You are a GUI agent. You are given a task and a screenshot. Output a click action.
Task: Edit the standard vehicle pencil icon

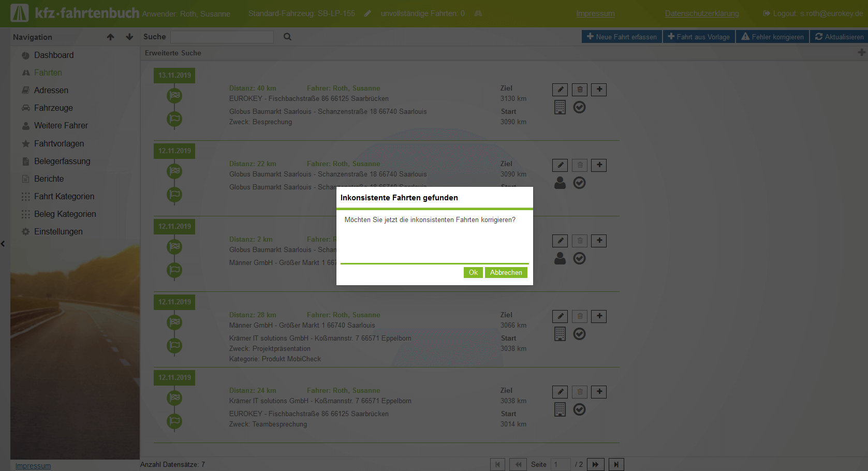point(367,13)
